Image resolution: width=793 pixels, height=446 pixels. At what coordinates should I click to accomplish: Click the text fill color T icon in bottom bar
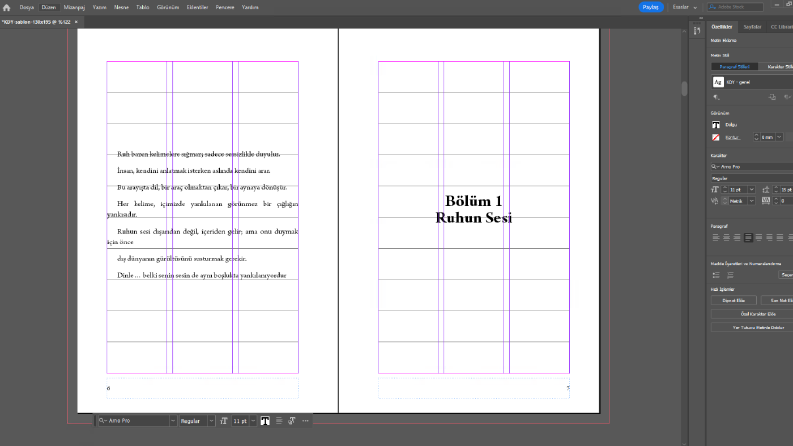(265, 421)
